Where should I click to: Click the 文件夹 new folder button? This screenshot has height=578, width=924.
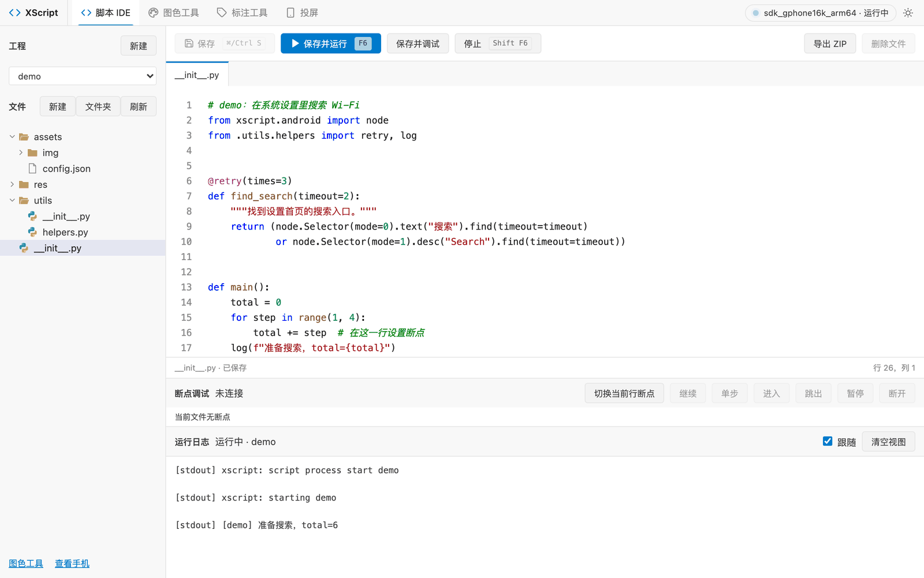pyautogui.click(x=98, y=106)
